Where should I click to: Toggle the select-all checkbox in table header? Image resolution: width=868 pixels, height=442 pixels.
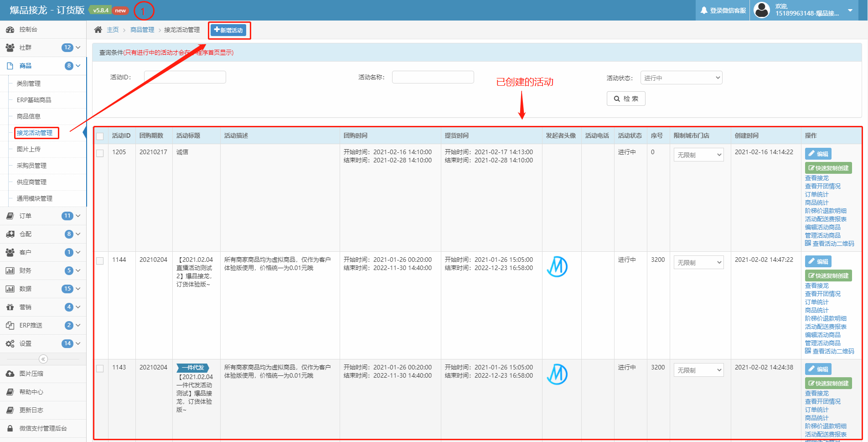coord(100,136)
